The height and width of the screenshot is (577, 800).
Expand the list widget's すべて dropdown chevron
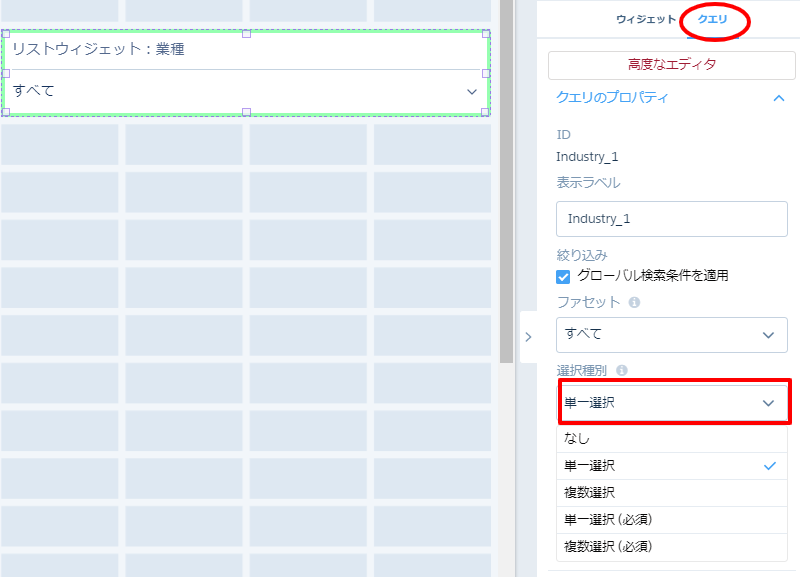(x=472, y=92)
